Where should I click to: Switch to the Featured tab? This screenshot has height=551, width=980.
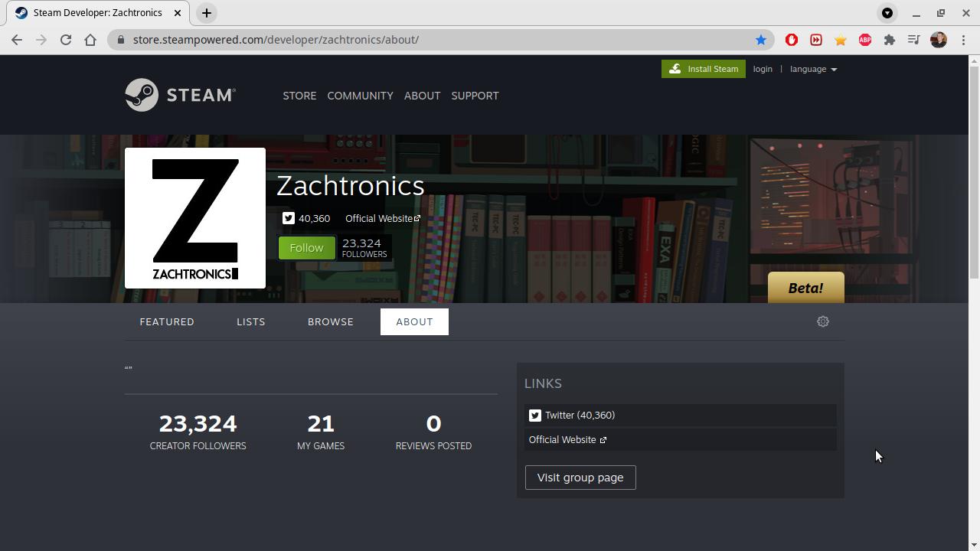167,321
